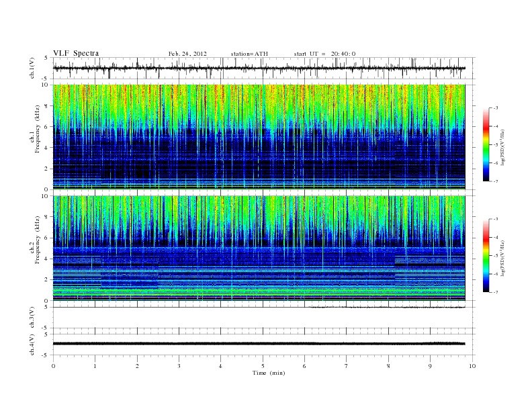
Task: Click inside the ch.2 spectrogram panel
Action: [x=259, y=248]
